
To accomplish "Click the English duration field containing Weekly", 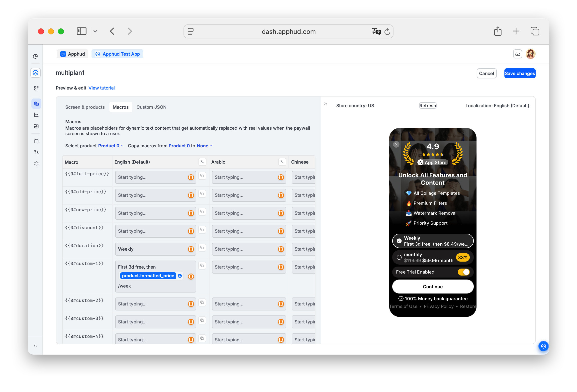I will click(x=156, y=249).
